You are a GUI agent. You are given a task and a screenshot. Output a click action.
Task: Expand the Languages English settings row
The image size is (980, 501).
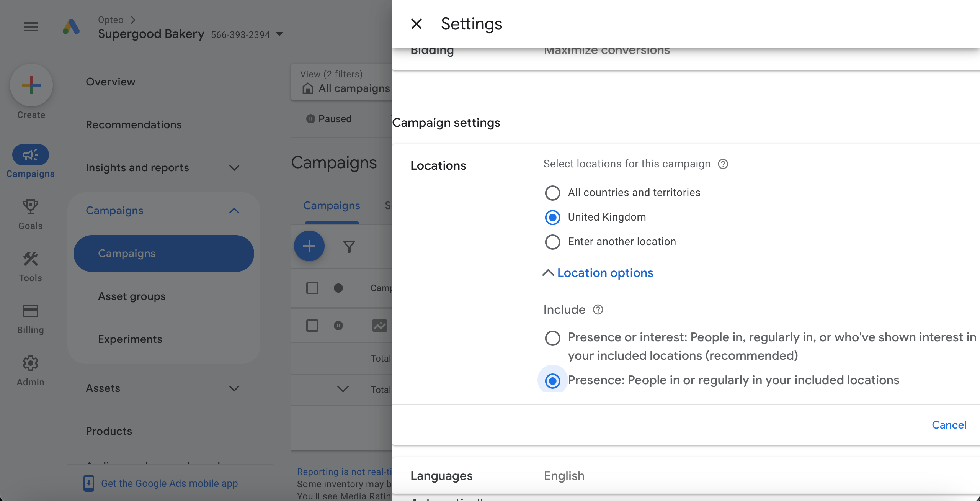pos(564,476)
